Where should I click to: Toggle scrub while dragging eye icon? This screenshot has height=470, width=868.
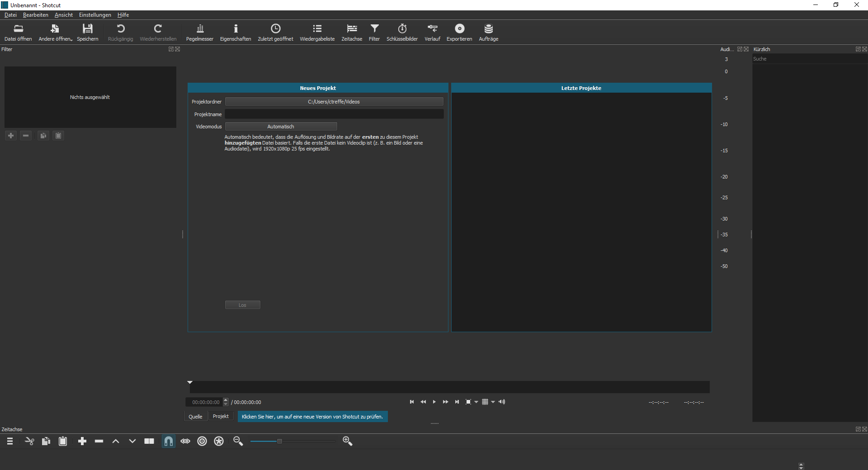pyautogui.click(x=185, y=441)
